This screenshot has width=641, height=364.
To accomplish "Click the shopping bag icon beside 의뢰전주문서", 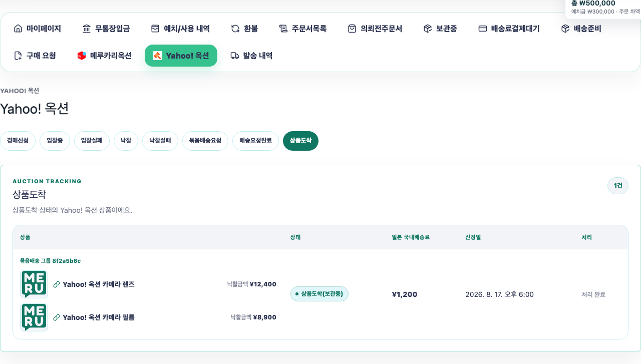I will [x=352, y=29].
